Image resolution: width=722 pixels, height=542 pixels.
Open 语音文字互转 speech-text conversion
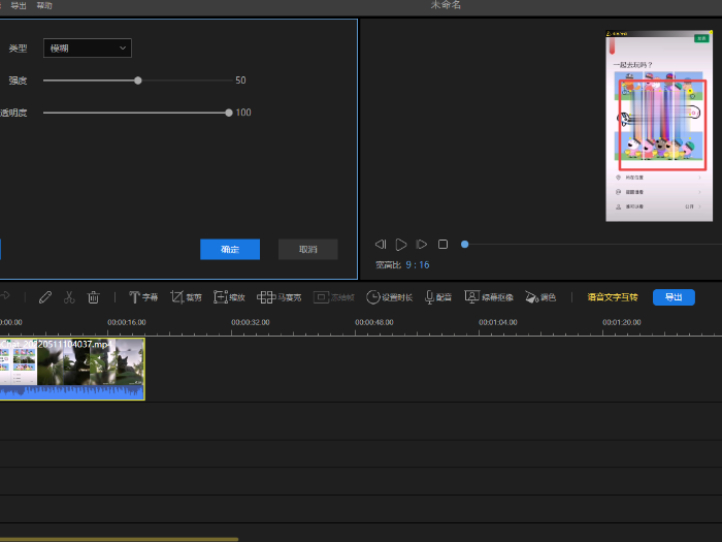[612, 297]
